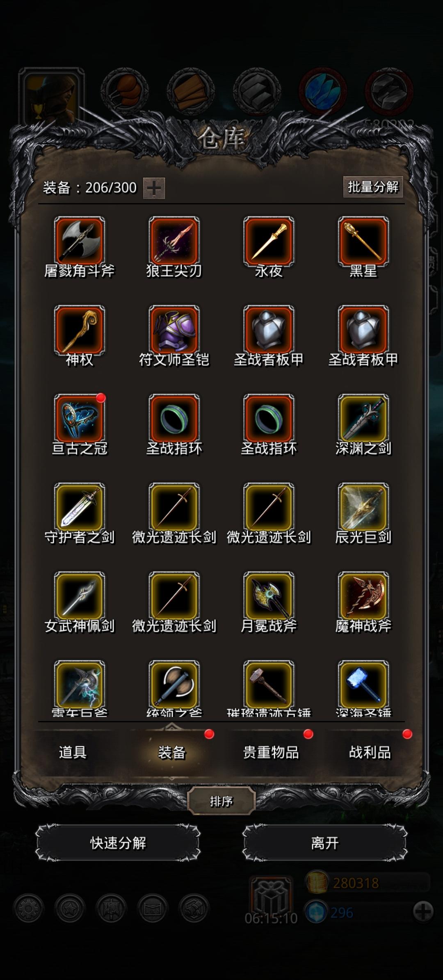Tap the 快速分解 button

click(118, 843)
